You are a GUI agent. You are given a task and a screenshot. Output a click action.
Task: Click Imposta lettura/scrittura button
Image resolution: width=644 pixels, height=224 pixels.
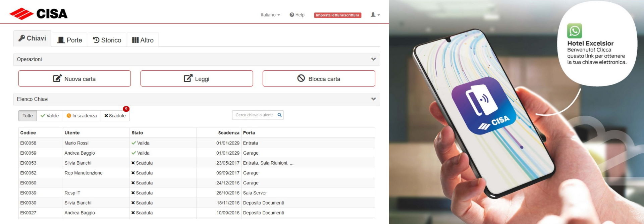click(337, 15)
